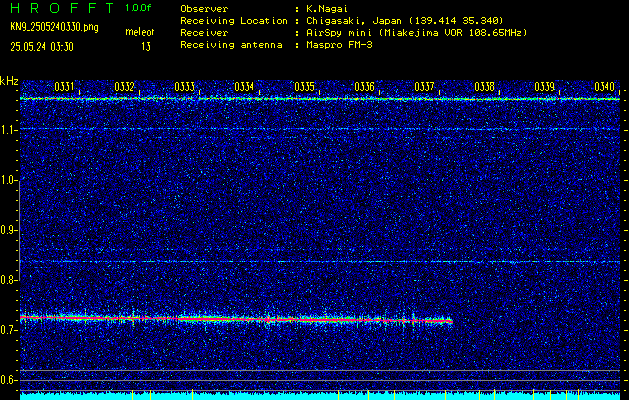Click the 0332 time marker
This screenshot has width=629, height=400.
124,87
